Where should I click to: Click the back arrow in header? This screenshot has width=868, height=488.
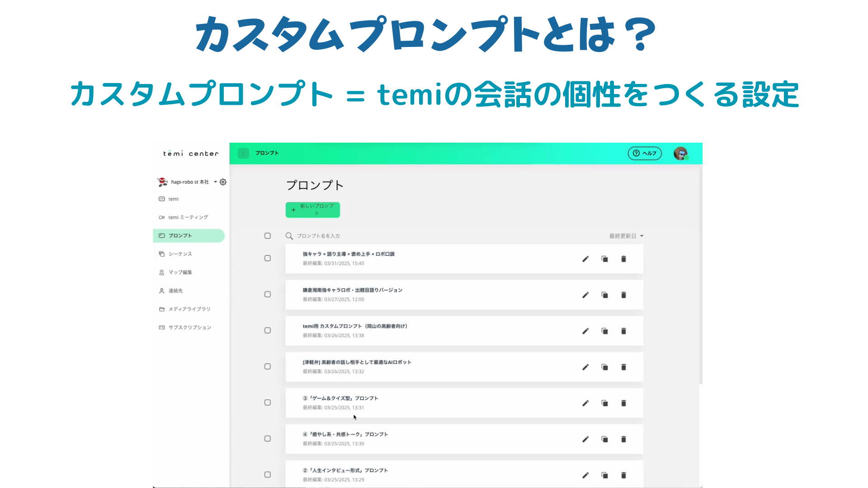point(243,153)
